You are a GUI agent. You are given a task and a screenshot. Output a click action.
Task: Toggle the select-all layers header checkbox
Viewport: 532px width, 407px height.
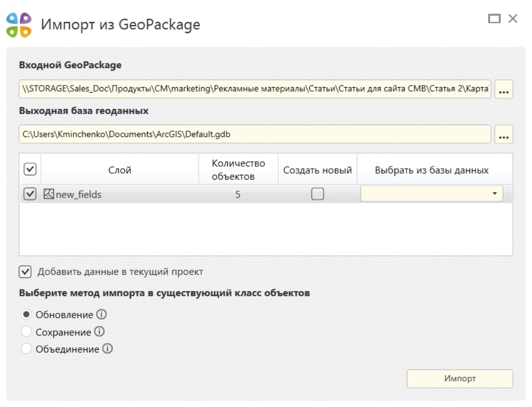(30, 169)
